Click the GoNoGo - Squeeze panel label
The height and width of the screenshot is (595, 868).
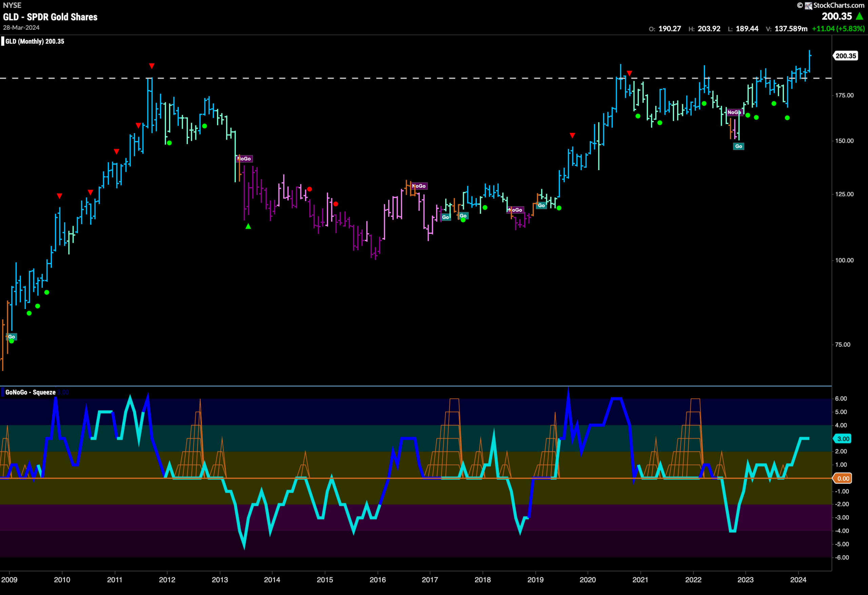30,392
